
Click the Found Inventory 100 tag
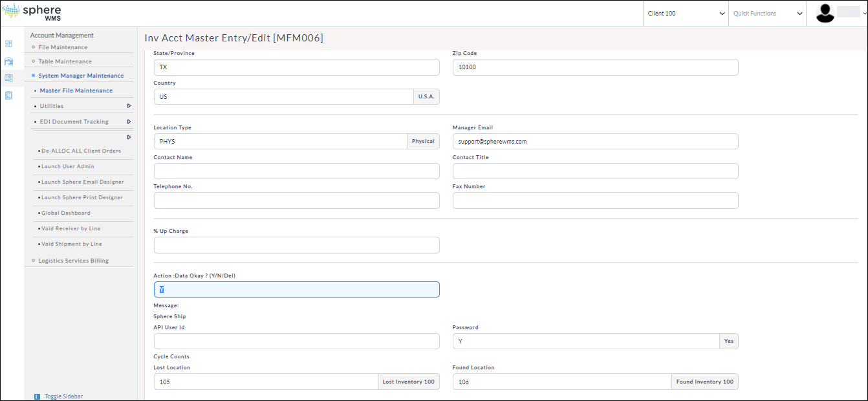click(705, 382)
